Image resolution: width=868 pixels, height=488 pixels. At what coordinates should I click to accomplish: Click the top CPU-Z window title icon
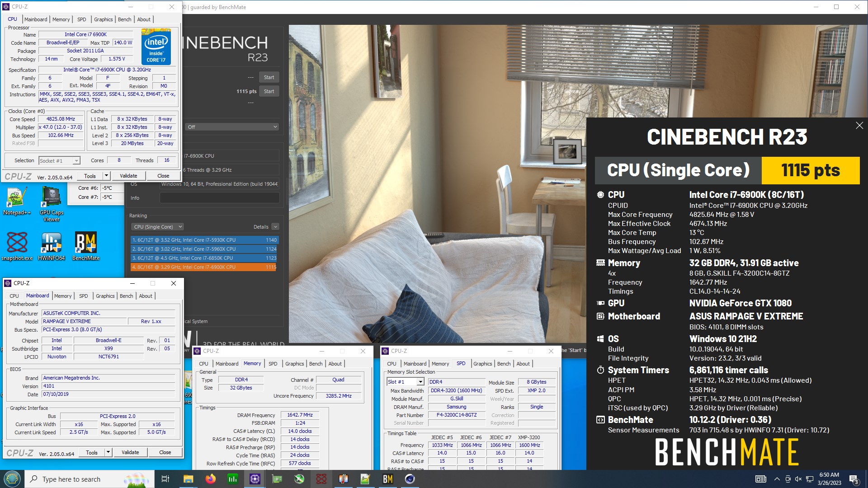(x=6, y=7)
